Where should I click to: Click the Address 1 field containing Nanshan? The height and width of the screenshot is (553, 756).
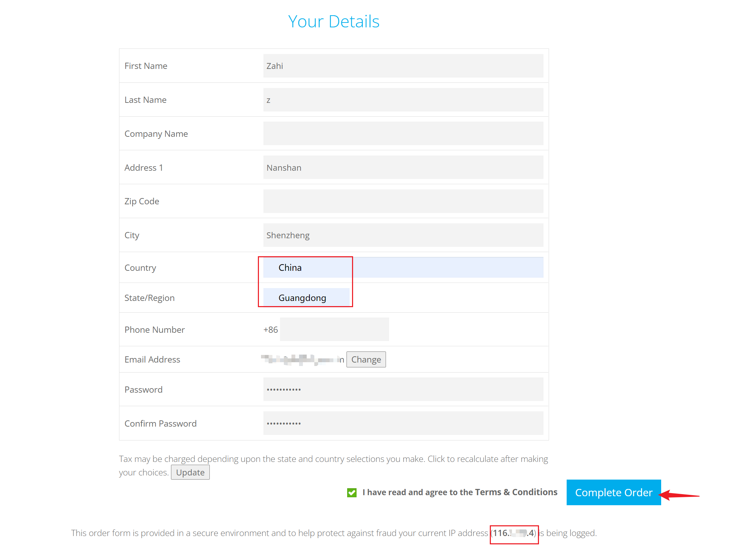(403, 167)
